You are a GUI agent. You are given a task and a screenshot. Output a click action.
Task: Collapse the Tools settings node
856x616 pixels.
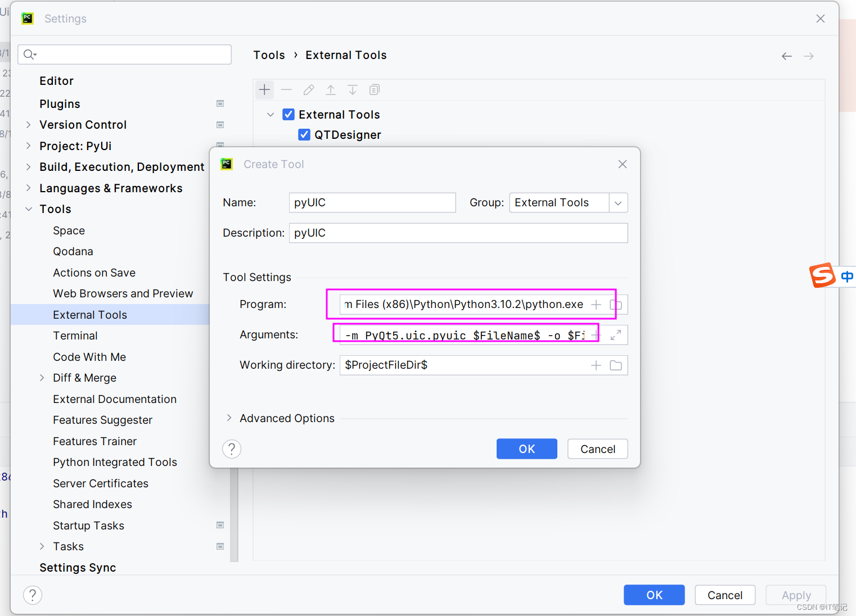coord(28,209)
